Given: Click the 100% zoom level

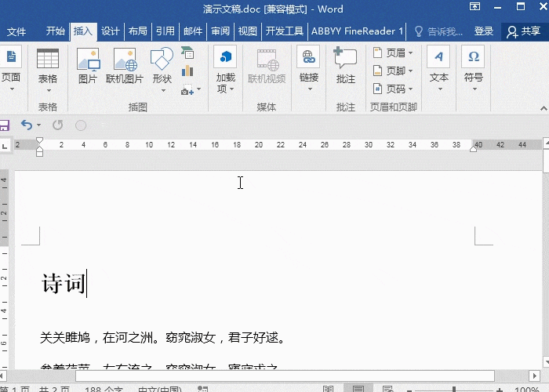Looking at the screenshot, I should click(x=527, y=389).
